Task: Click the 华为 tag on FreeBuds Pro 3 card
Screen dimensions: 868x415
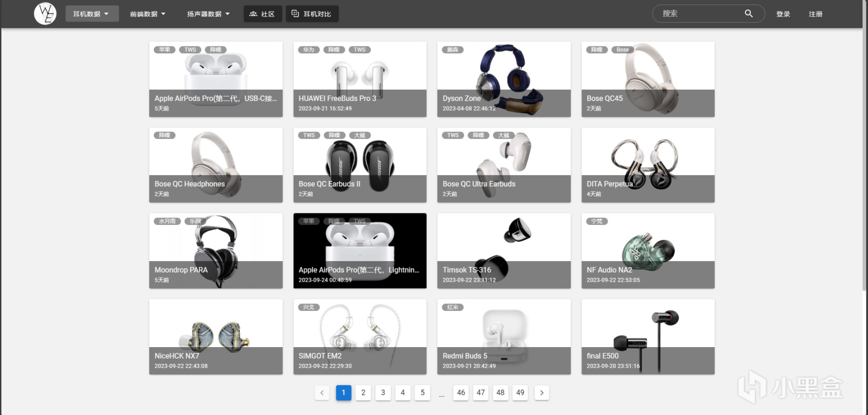Action: [x=309, y=50]
